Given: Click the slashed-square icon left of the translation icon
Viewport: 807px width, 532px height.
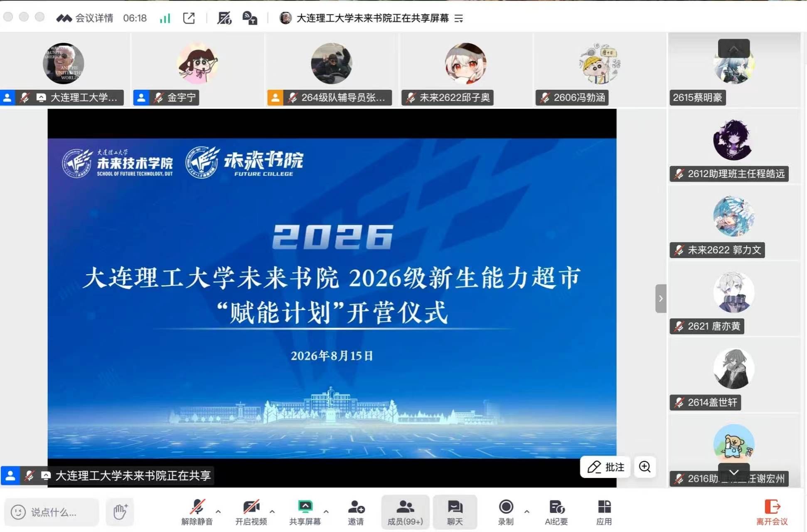Looking at the screenshot, I should pyautogui.click(x=224, y=18).
